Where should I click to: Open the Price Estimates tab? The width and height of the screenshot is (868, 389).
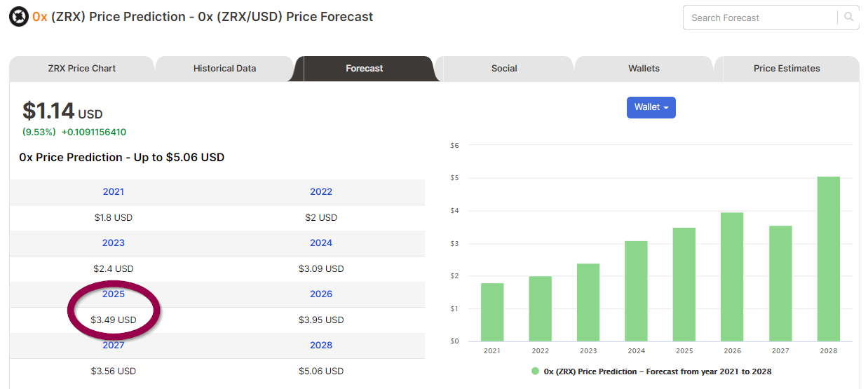[x=787, y=69]
